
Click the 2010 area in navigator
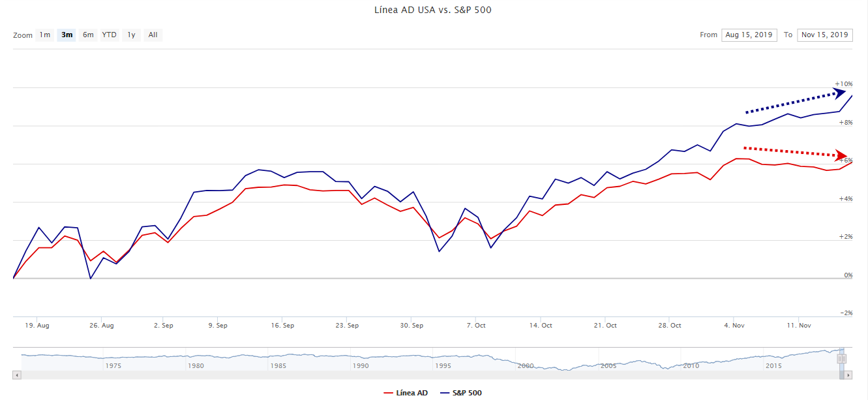691,360
